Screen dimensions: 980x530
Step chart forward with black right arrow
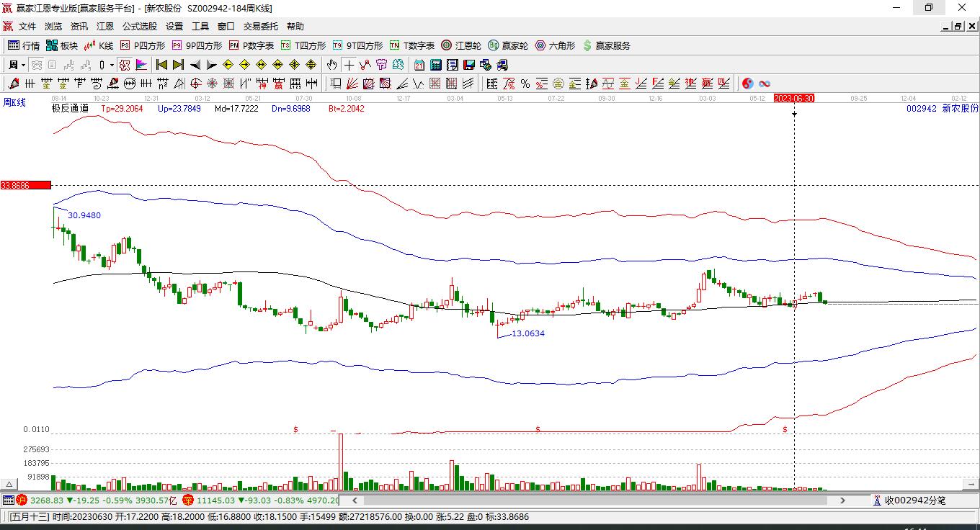(x=211, y=65)
